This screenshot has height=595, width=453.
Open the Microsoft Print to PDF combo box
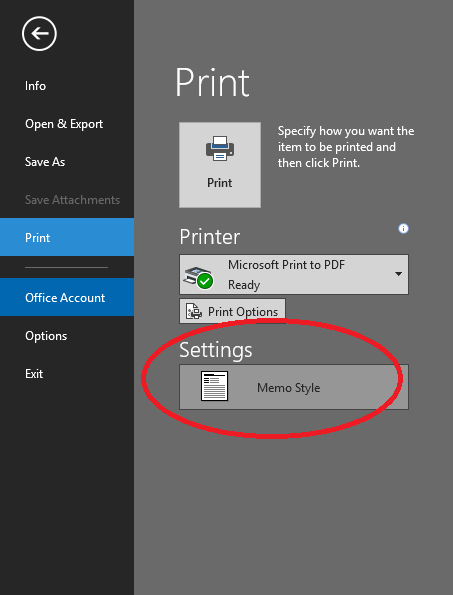(294, 274)
